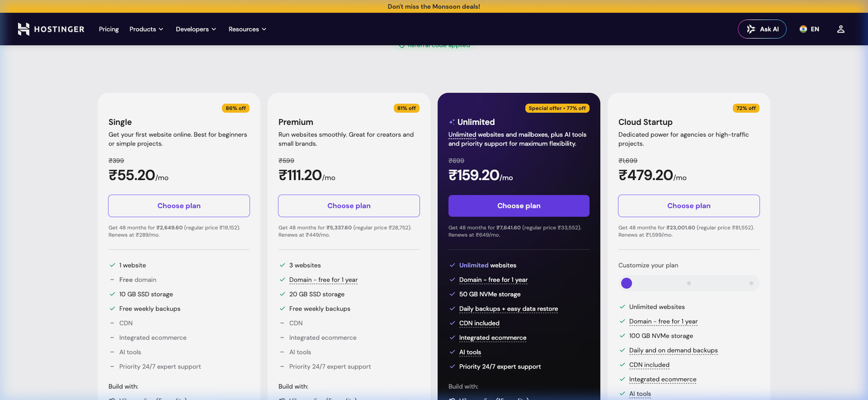Click the Unlimited plan sparkle icon
Image resolution: width=868 pixels, height=400 pixels.
pos(452,122)
